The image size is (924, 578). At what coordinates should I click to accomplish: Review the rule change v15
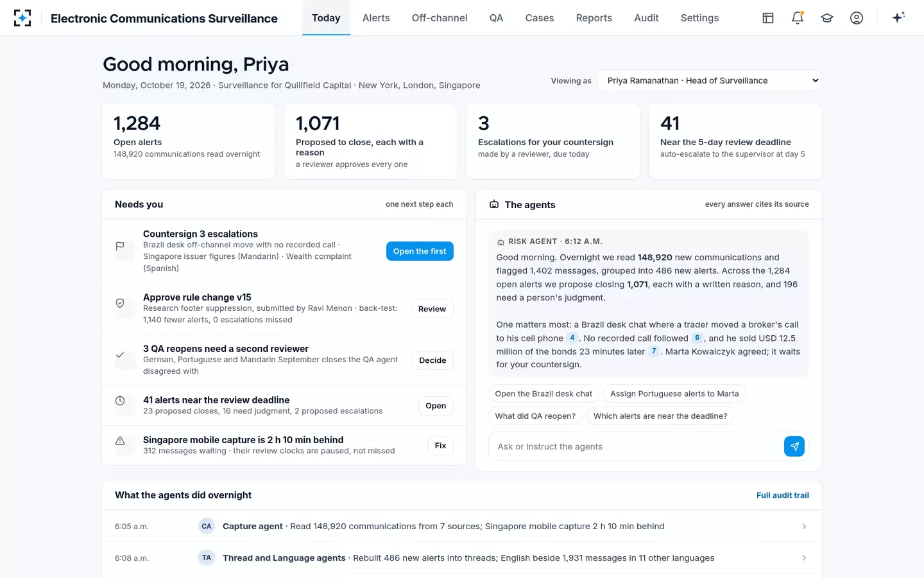pos(432,309)
